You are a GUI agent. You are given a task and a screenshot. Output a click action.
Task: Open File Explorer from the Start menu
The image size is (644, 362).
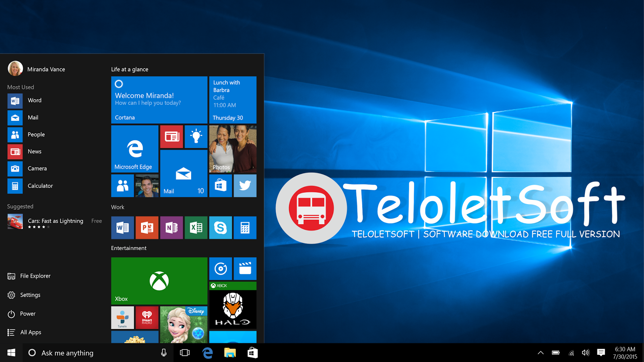pos(29,276)
